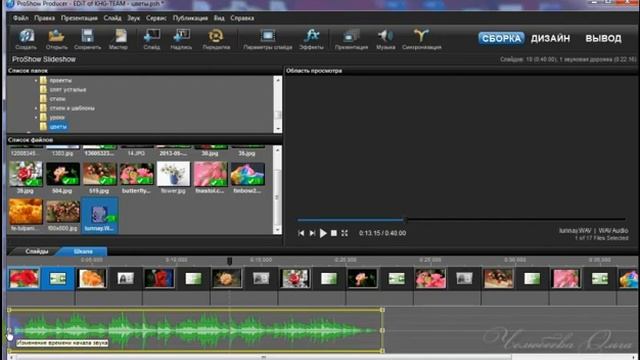The image size is (640, 360).
Task: Open the Эффекты fx toolbar icon
Action: [311, 39]
